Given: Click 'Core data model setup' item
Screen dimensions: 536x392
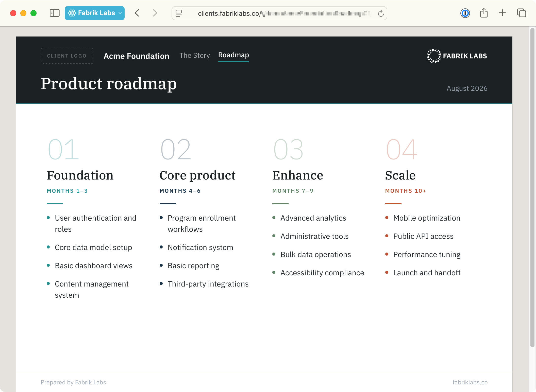Looking at the screenshot, I should pos(93,247).
